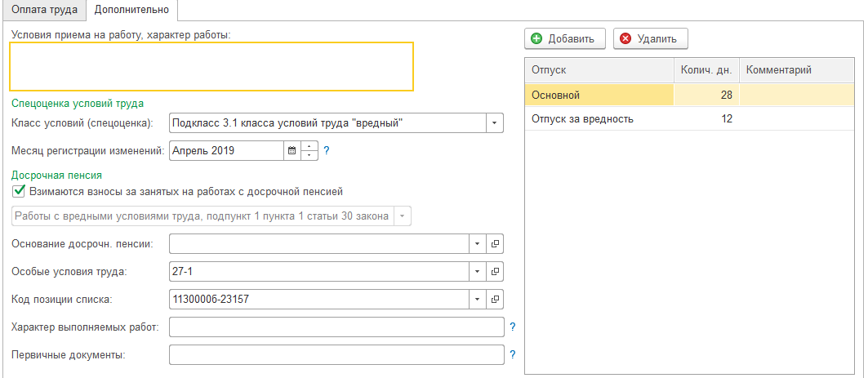Viewport: 868px width, 378px height.
Task: Click the Первичные документы input field
Action: (x=336, y=354)
